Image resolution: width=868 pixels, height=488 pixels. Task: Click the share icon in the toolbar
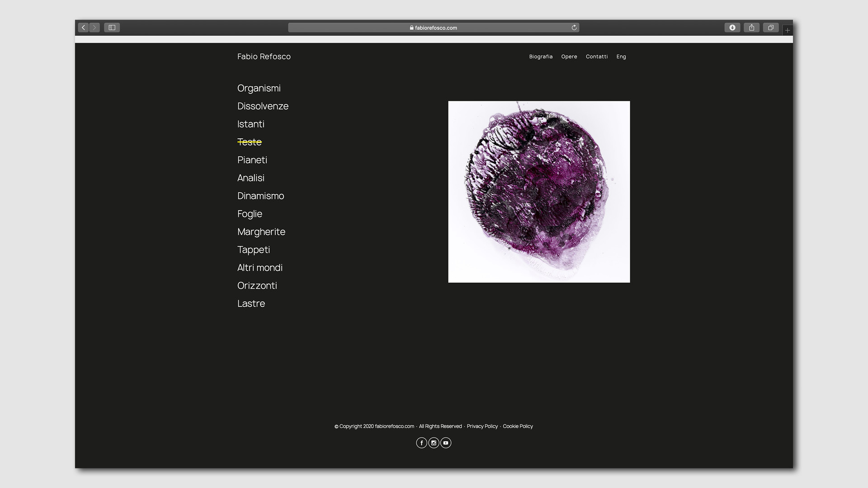tap(751, 28)
